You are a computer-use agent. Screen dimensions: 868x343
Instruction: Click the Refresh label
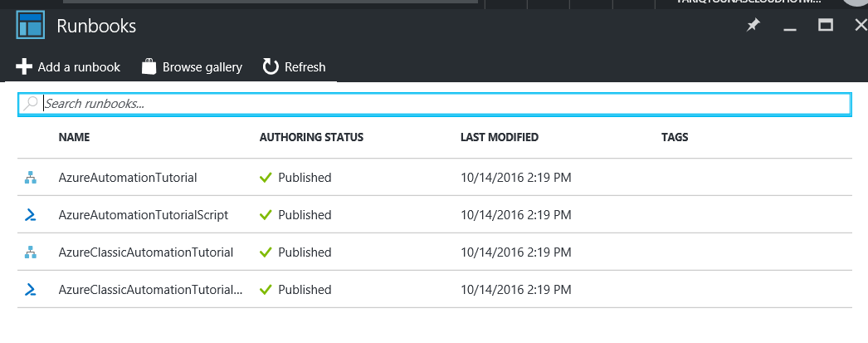[x=305, y=67]
